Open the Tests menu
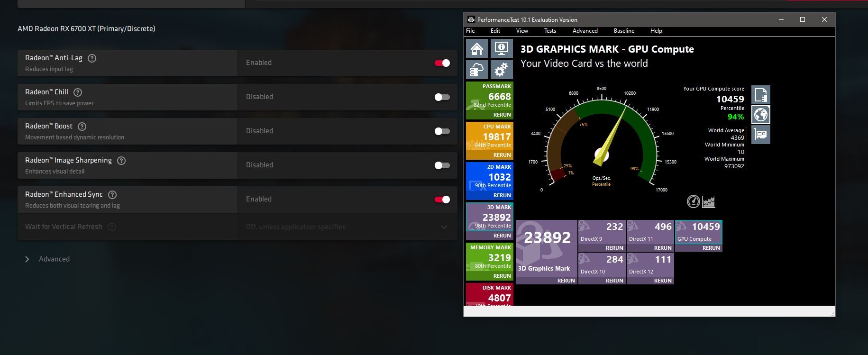The width and height of the screenshot is (868, 355). click(x=550, y=31)
